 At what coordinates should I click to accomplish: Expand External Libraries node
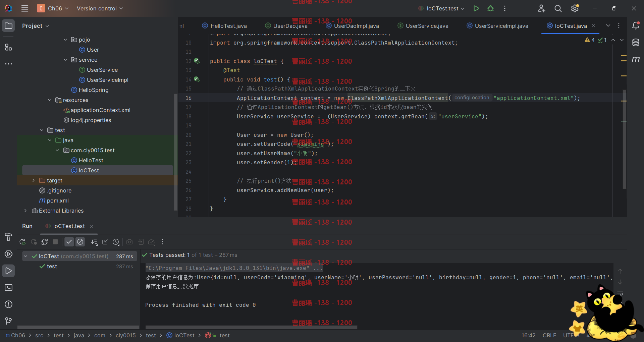[25, 211]
